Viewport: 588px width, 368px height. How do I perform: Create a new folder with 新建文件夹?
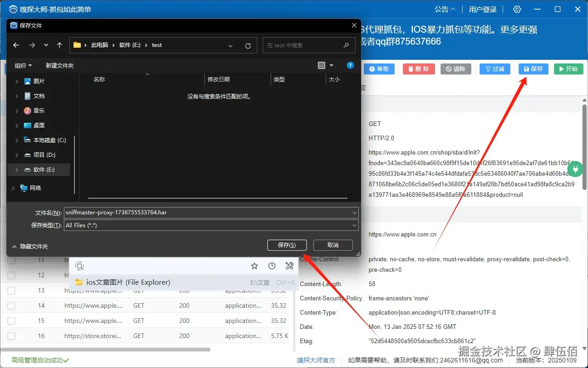60,66
